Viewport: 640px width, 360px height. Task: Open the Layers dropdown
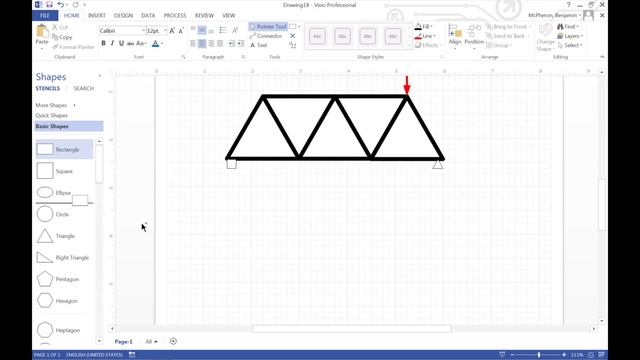pyautogui.click(x=570, y=36)
